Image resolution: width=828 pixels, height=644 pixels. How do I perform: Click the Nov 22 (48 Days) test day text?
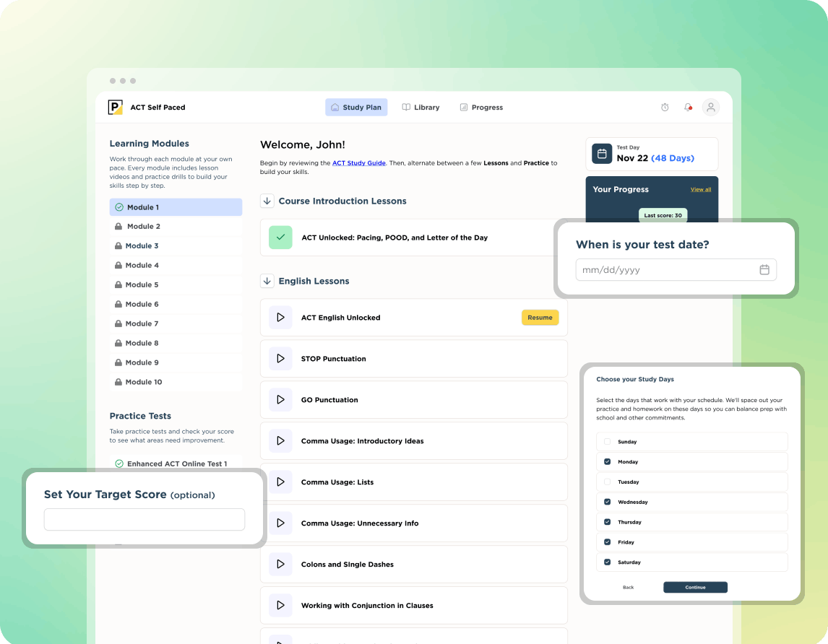655,158
